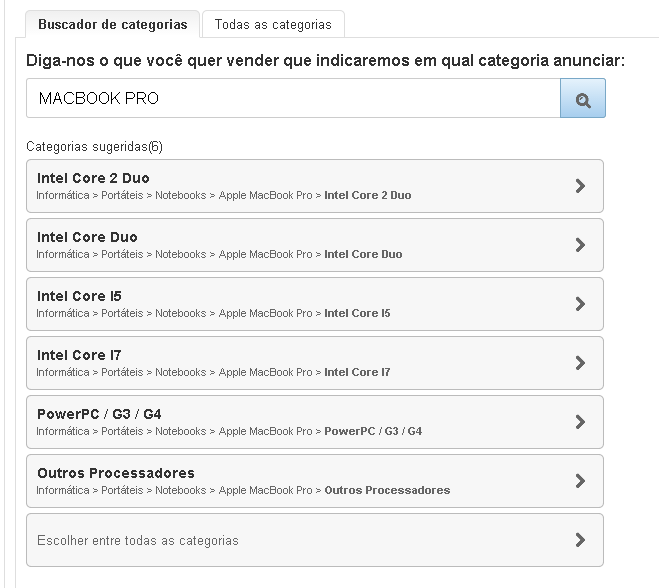
Task: Select the Intel Core 2 Duo category title
Action: click(x=93, y=178)
